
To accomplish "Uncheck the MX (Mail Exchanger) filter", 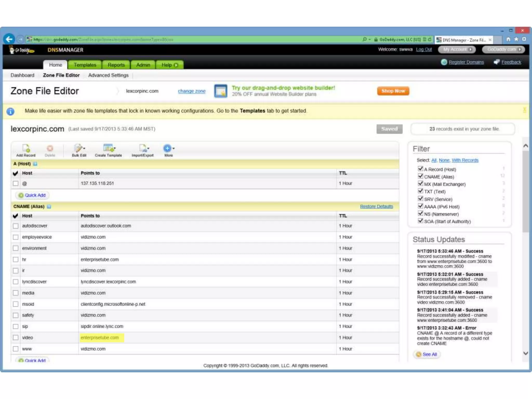I will (420, 183).
